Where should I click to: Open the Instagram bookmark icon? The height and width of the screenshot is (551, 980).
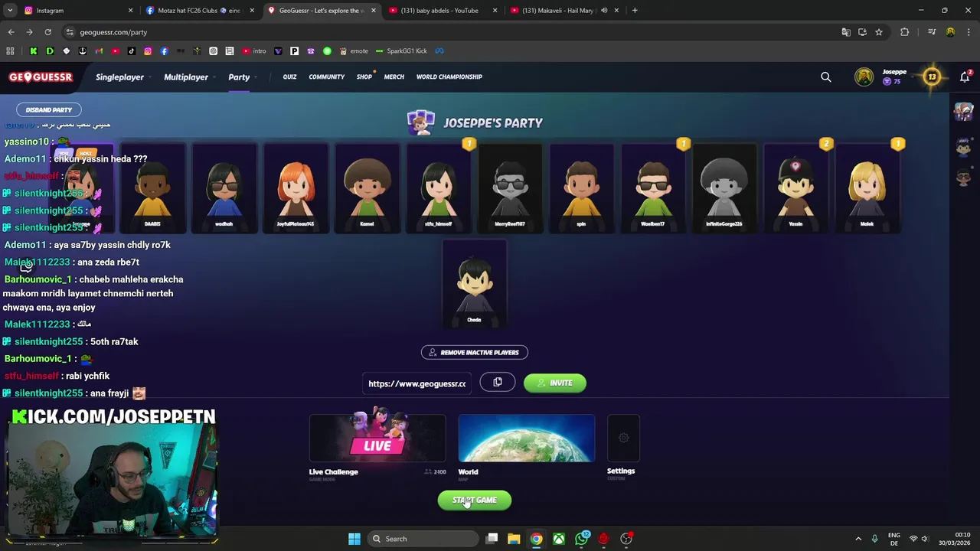click(x=148, y=51)
